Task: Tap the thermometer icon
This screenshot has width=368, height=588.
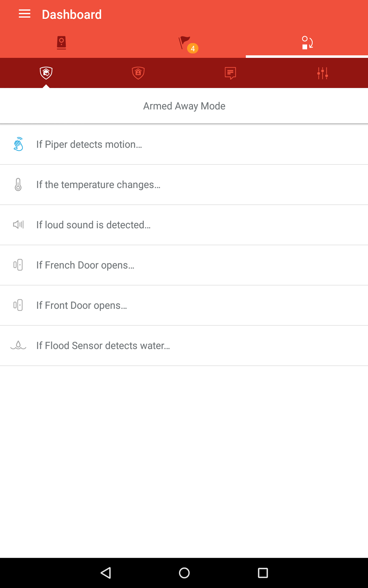Action: tap(18, 185)
